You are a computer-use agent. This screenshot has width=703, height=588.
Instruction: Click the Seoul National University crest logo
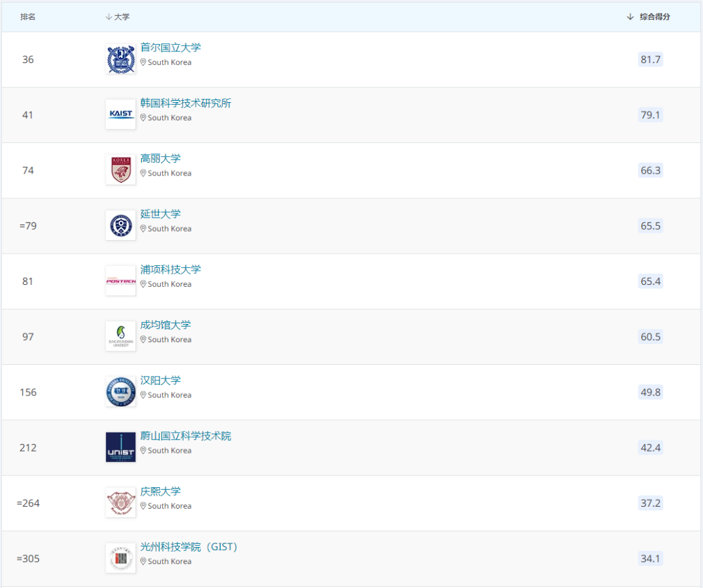click(x=120, y=59)
